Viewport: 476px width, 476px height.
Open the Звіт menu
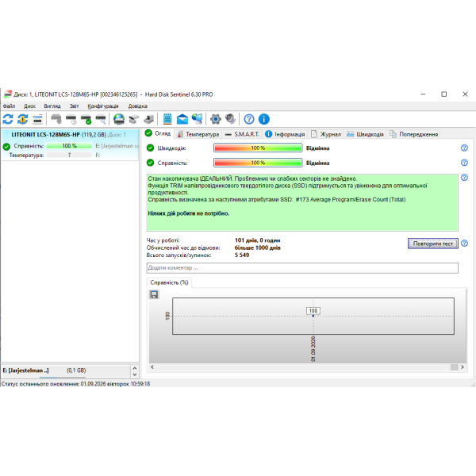pyautogui.click(x=74, y=106)
